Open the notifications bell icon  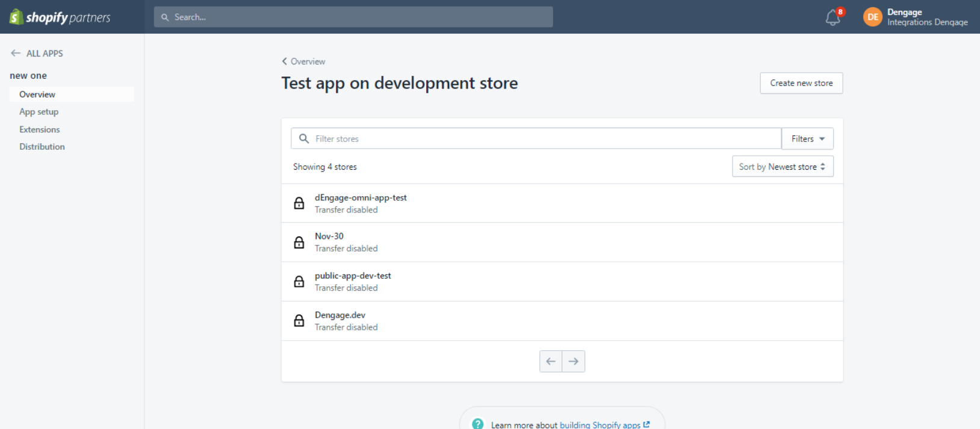coord(833,17)
